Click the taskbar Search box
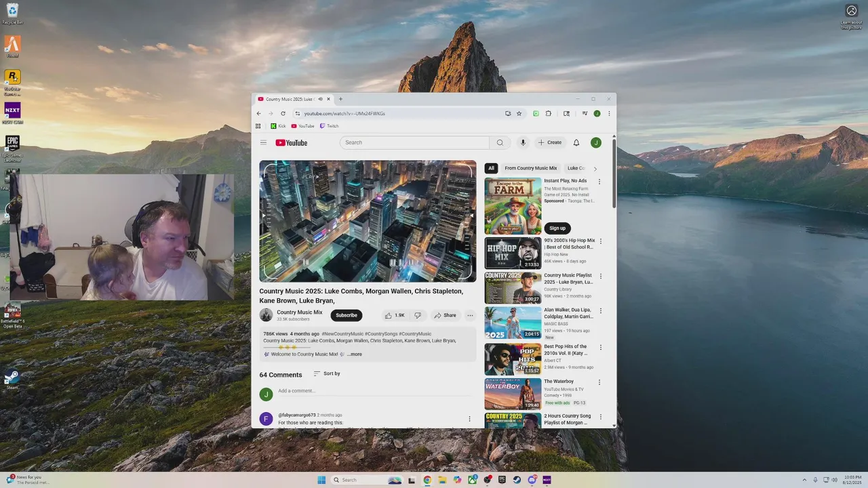868x488 pixels. (x=366, y=480)
